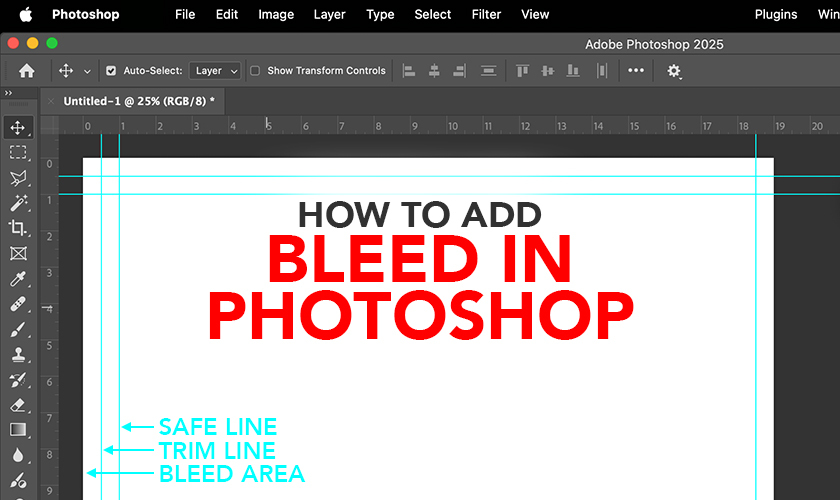Click the align left edges icon
This screenshot has height=500, width=840.
(x=409, y=71)
